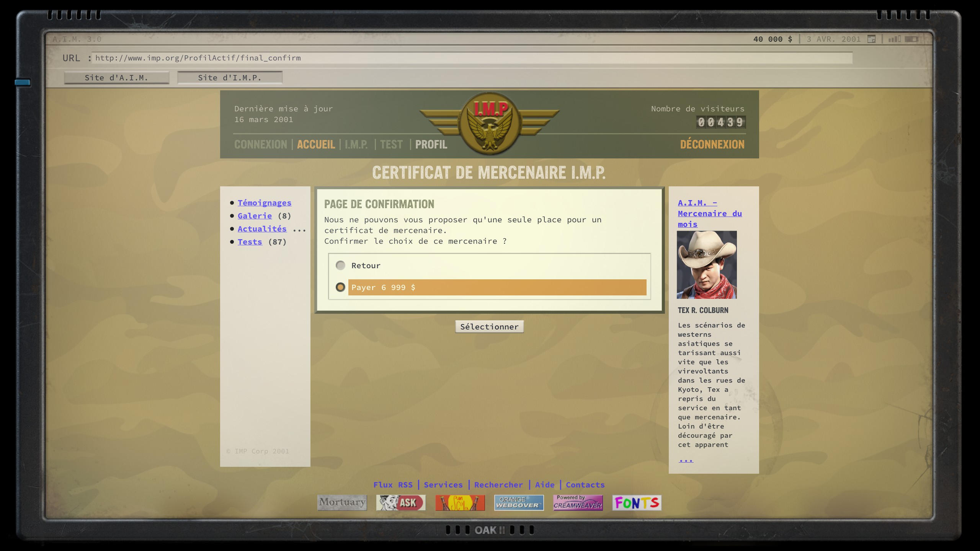Click the Flux RSS footer link
Screen dimensions: 980x551
(x=393, y=485)
